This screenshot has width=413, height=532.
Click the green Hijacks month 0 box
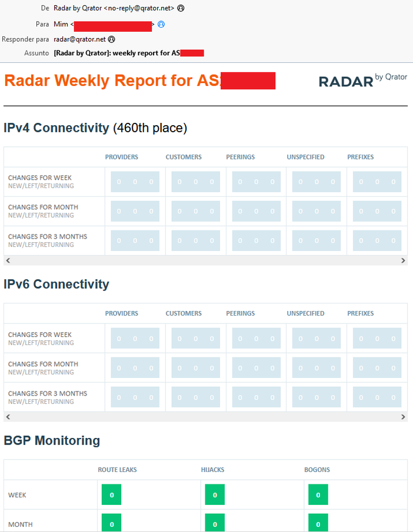(x=215, y=523)
